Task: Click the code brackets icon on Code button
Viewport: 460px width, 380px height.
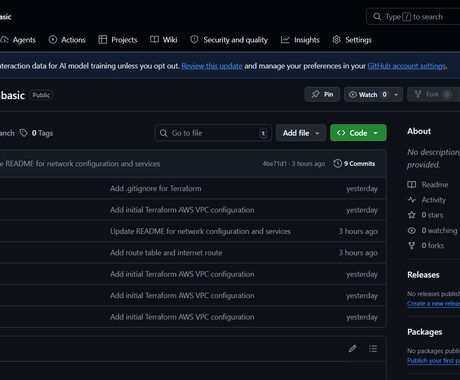Action: (341, 133)
